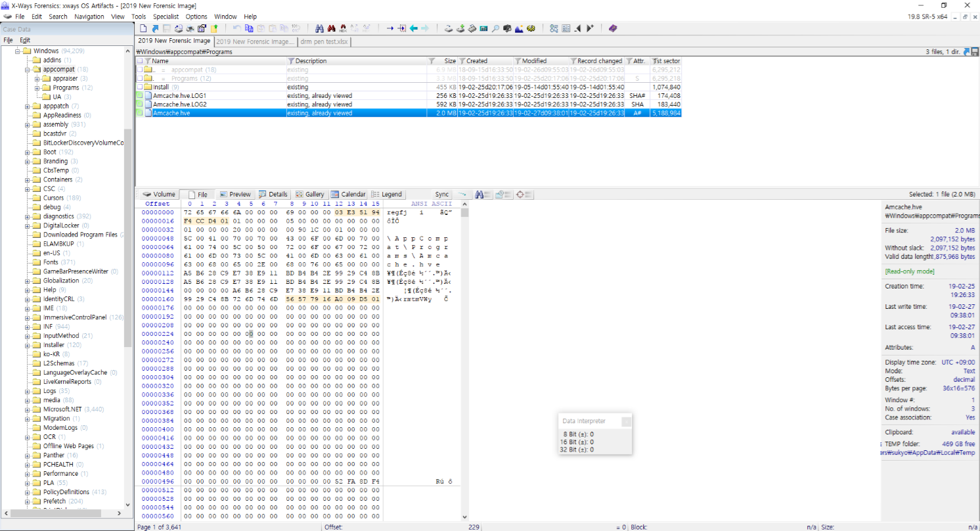Click the blue left arrow Back icon

[413, 28]
